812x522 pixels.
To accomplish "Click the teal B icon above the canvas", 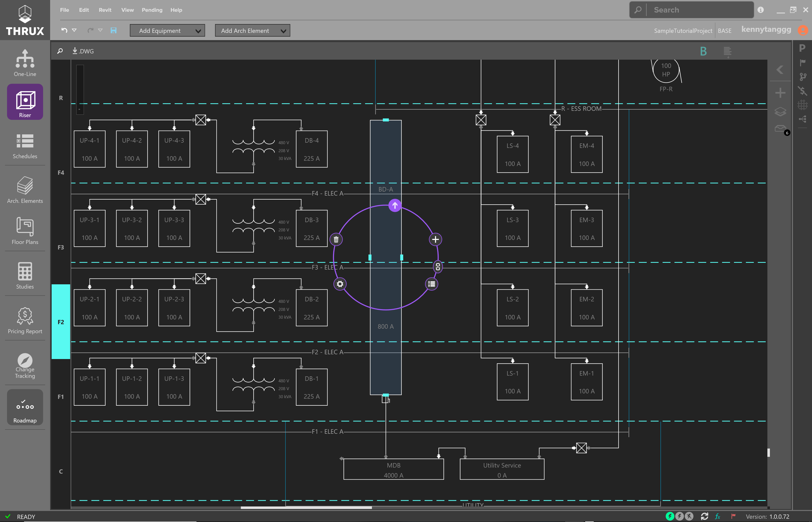I will (703, 51).
